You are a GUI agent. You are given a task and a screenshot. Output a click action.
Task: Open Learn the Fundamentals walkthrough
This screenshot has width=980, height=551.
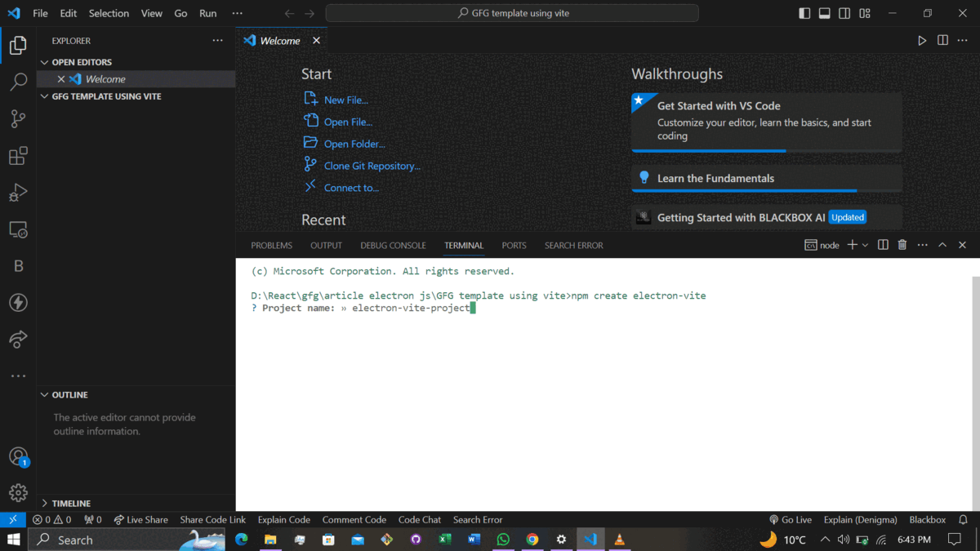767,178
